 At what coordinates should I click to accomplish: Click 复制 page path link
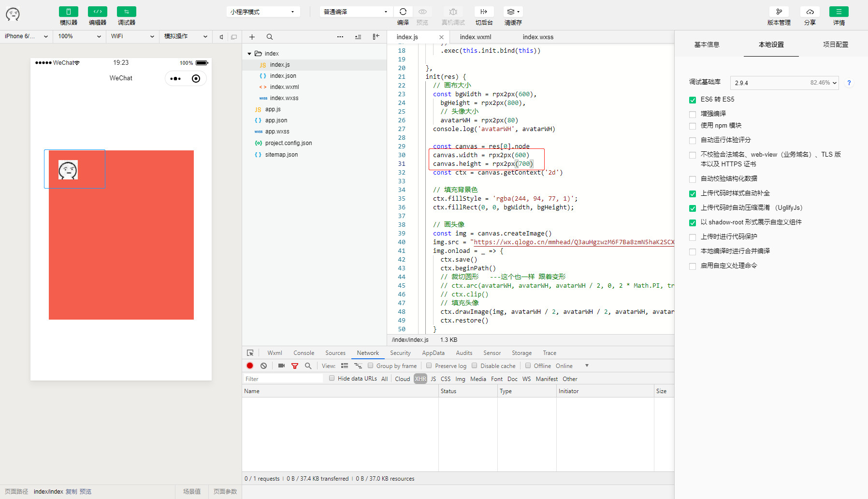pyautogui.click(x=71, y=492)
